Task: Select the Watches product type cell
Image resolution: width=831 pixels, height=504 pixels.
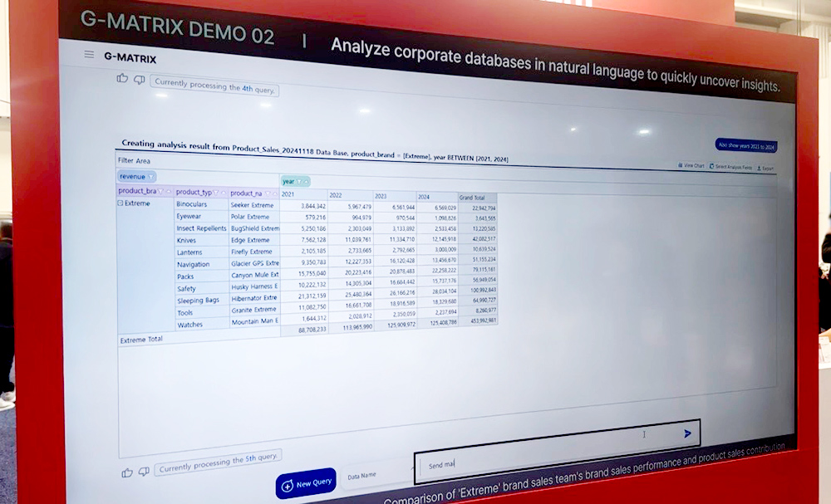Action: pos(201,325)
